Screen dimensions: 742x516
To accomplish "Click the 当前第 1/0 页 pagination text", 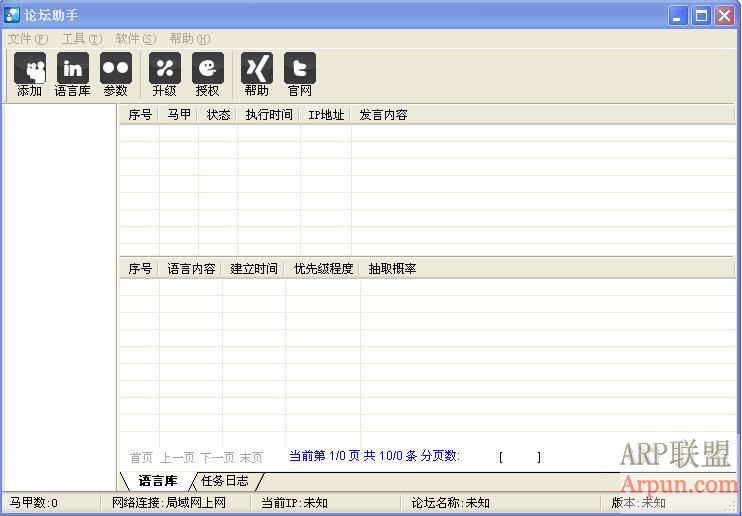I will (x=325, y=456).
